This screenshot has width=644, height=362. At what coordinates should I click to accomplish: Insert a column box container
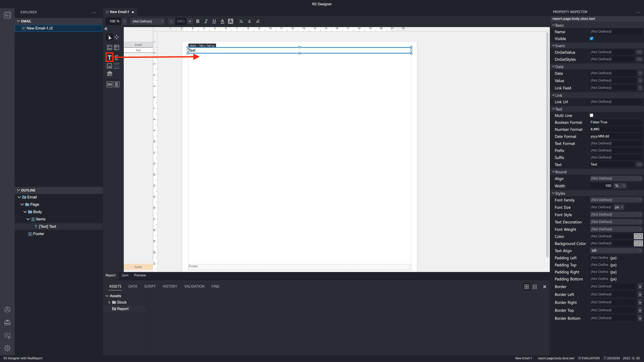[x=109, y=84]
